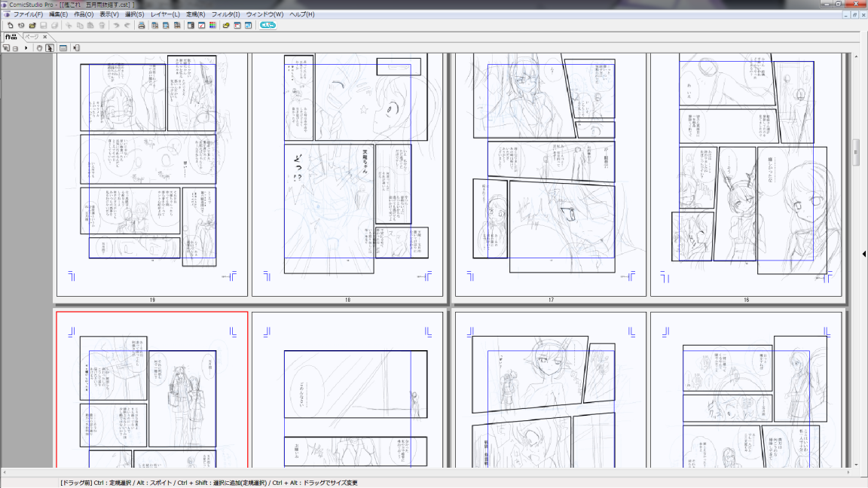Switch to the 作品 tab
This screenshot has width=868, height=488.
(11, 36)
